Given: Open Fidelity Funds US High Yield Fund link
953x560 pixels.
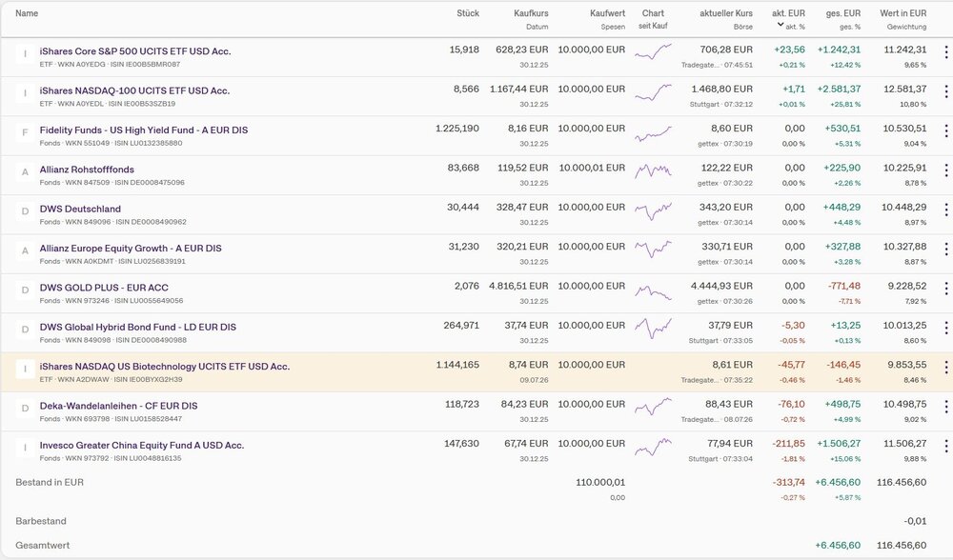Looking at the screenshot, I should point(144,130).
